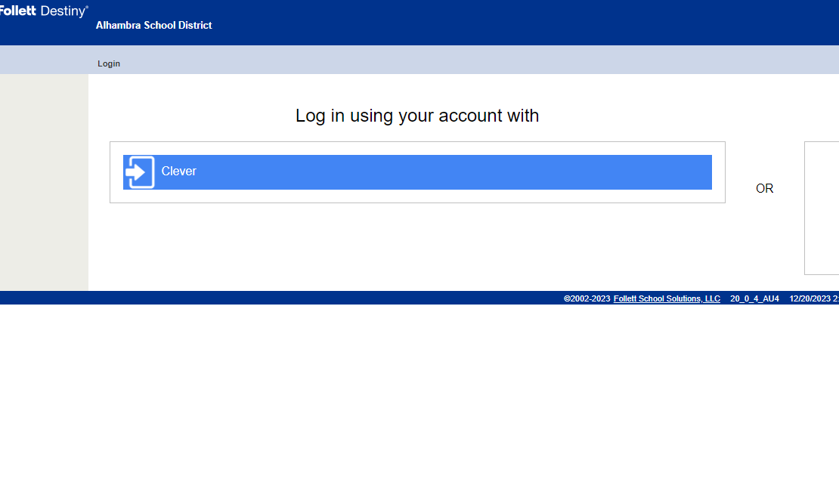Click the Clever login arrow icon
The image size is (839, 504).
[x=140, y=172]
